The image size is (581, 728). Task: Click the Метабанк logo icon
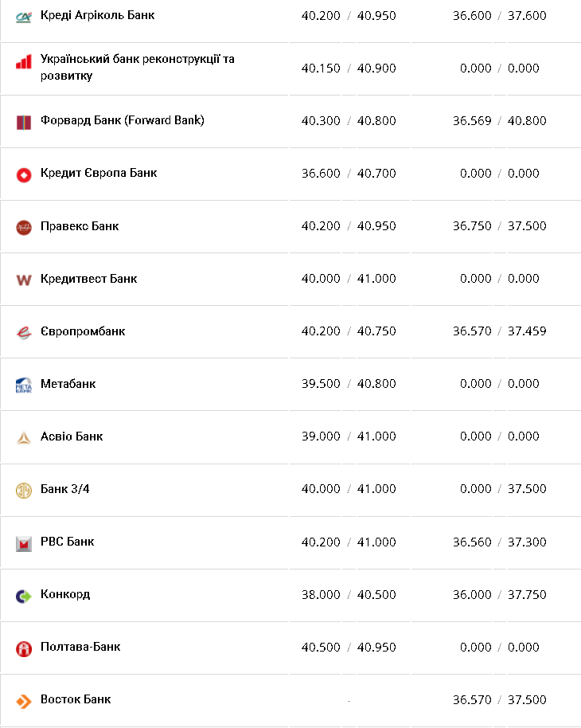click(23, 386)
